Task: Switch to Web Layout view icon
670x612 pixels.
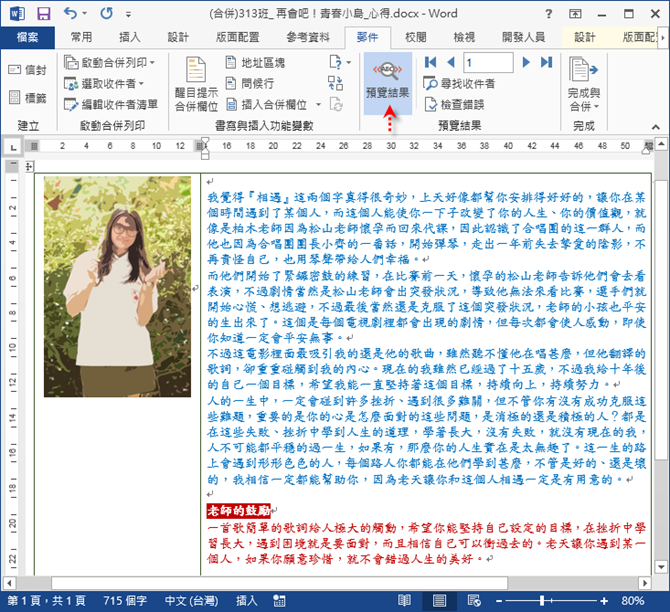Action: 474,601
